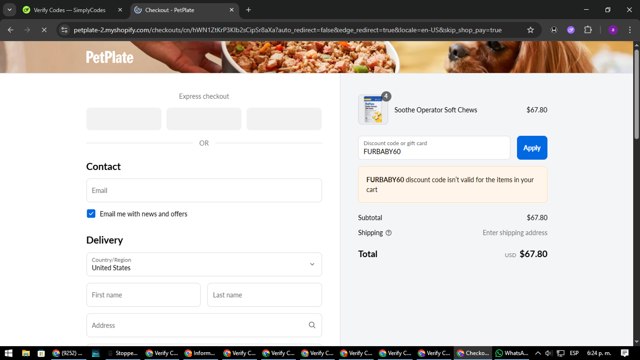Open the Windows Start menu

pos(8,353)
